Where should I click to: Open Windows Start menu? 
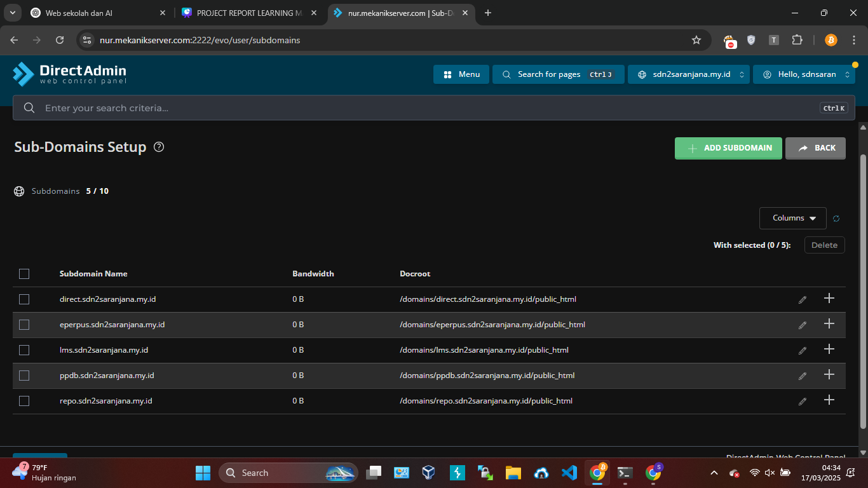pyautogui.click(x=203, y=473)
